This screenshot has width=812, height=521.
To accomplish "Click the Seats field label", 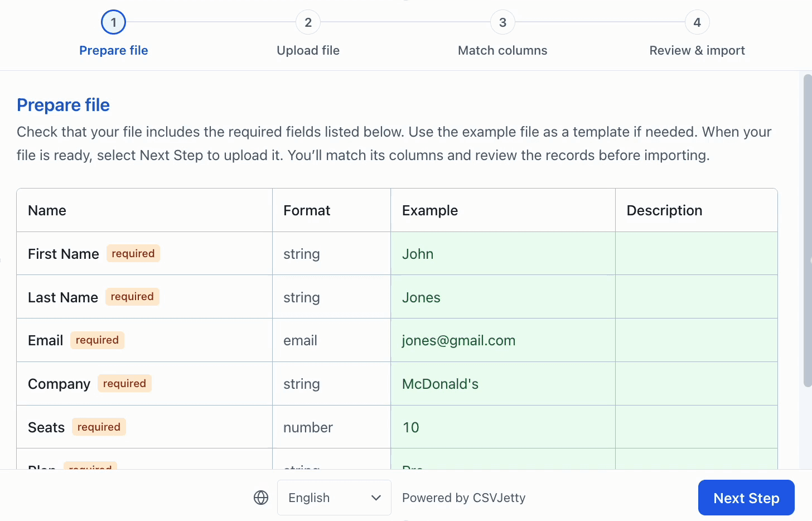I will (x=46, y=427).
